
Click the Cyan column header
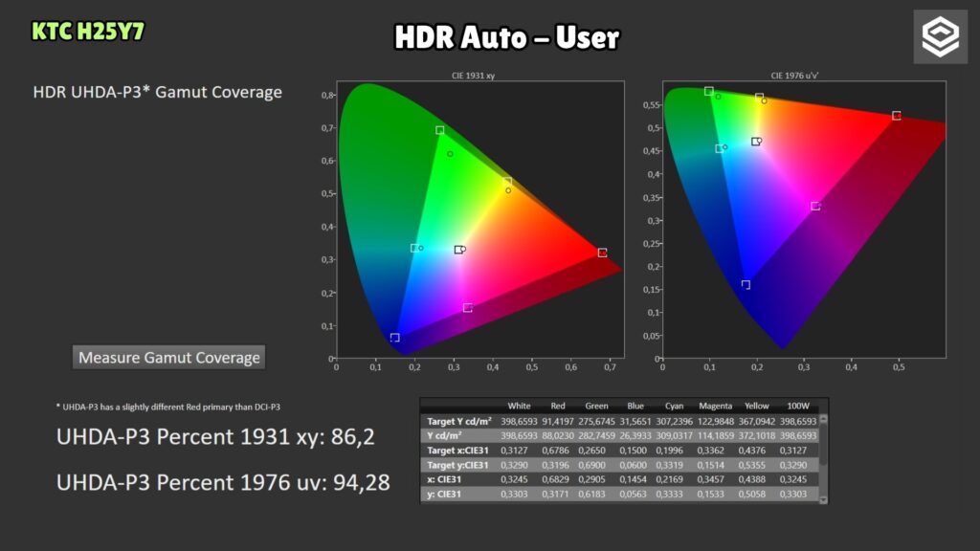click(x=674, y=406)
